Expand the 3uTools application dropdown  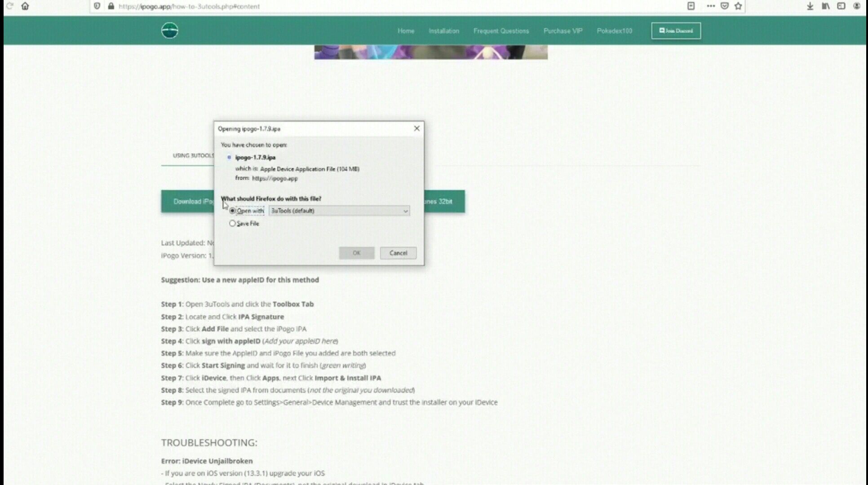tap(339, 211)
